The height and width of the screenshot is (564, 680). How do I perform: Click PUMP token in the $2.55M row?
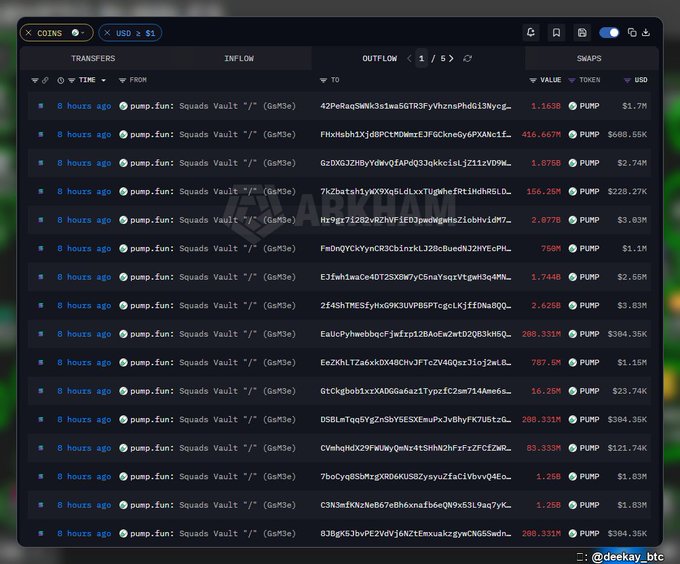tap(584, 277)
